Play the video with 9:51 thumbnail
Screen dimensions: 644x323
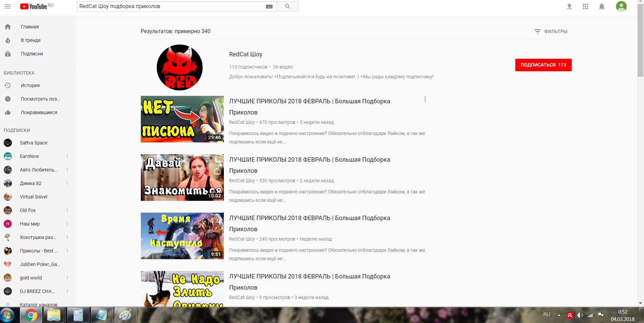(182, 236)
